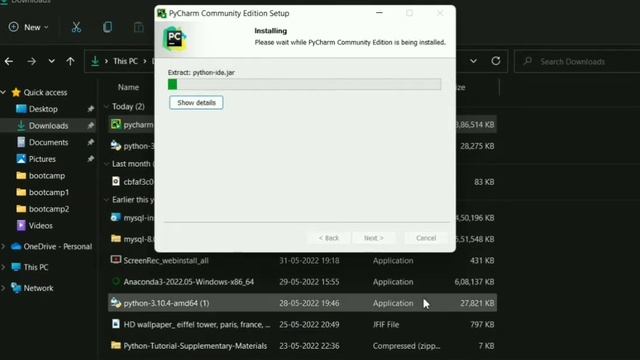Click the Name column header
Screen dimensions: 640x360
coord(128,87)
